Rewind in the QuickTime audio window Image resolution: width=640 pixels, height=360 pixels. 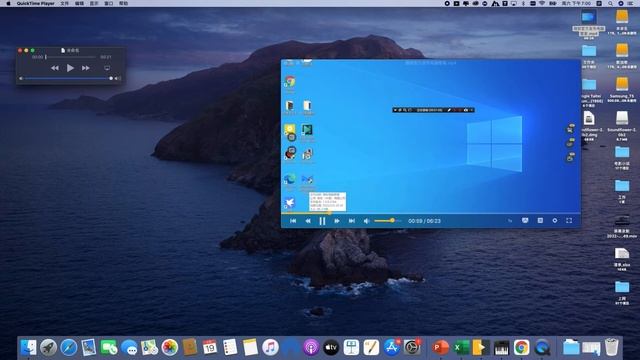tap(55, 68)
